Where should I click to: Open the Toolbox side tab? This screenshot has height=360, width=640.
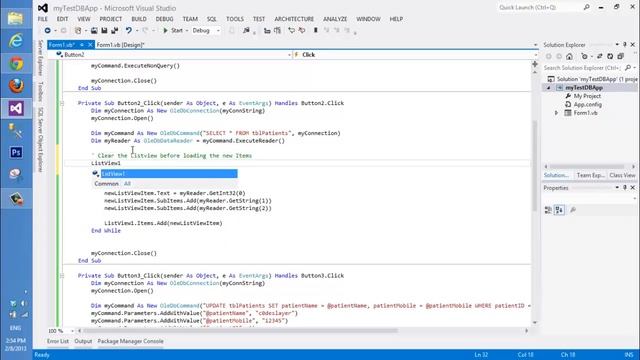pos(40,91)
